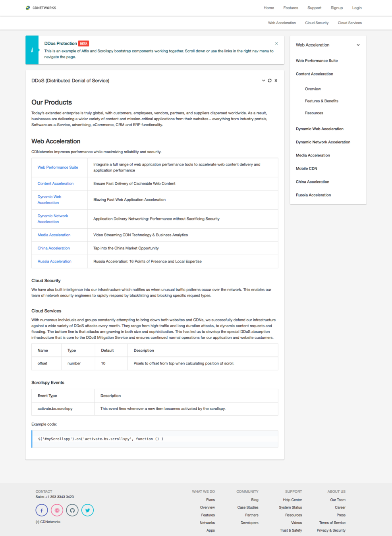Open Media Acceleration table link
This screenshot has width=392, height=536.
(54, 235)
